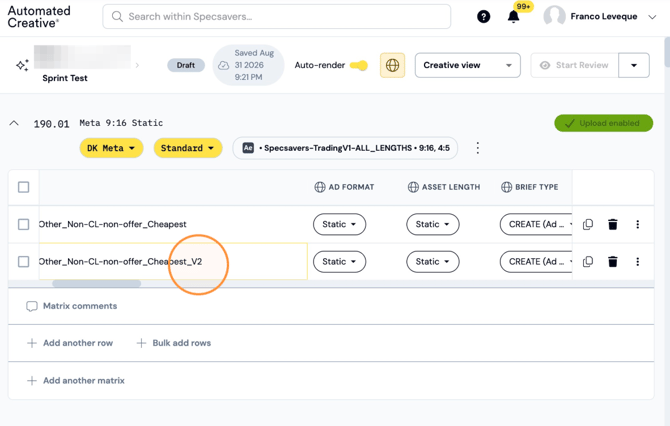Open more options for the Cheapest_V2 row
670x426 pixels.
pos(638,261)
